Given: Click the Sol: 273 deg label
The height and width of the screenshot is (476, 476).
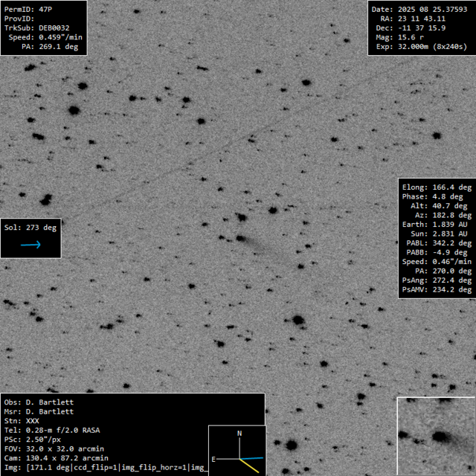Looking at the screenshot, I should click(x=30, y=228).
